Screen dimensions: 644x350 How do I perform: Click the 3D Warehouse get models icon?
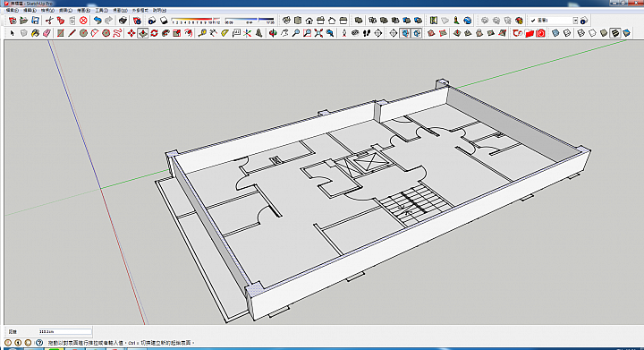coord(485,20)
